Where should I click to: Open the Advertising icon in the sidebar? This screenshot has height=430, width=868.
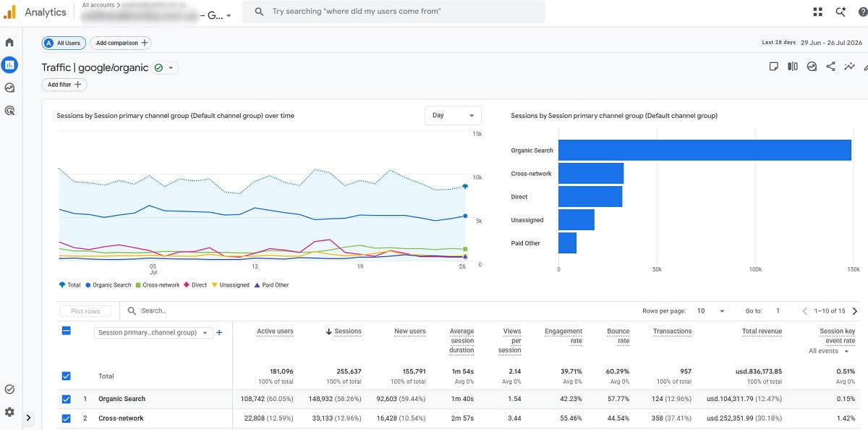(x=9, y=111)
